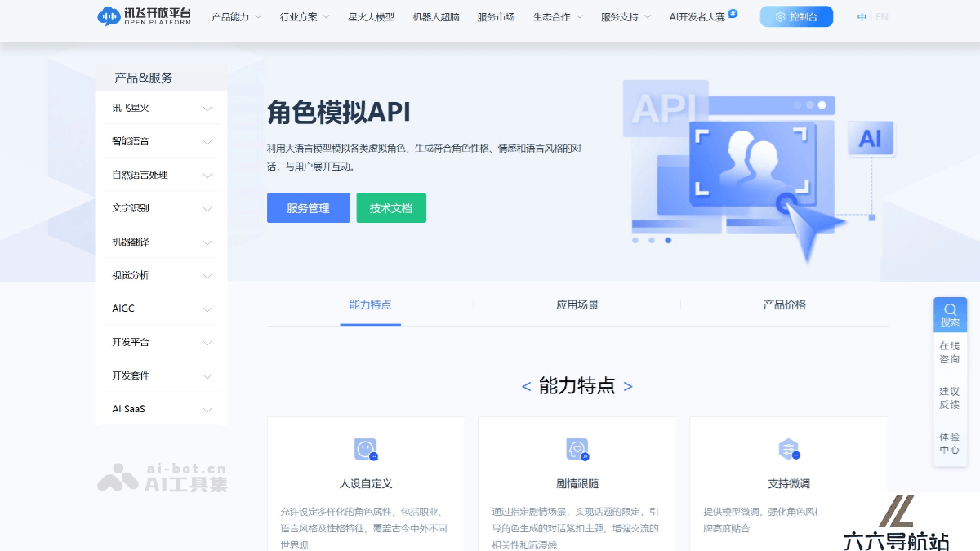Expand 自然语言处理 in the sidebar
This screenshot has width=980, height=551.
(161, 175)
